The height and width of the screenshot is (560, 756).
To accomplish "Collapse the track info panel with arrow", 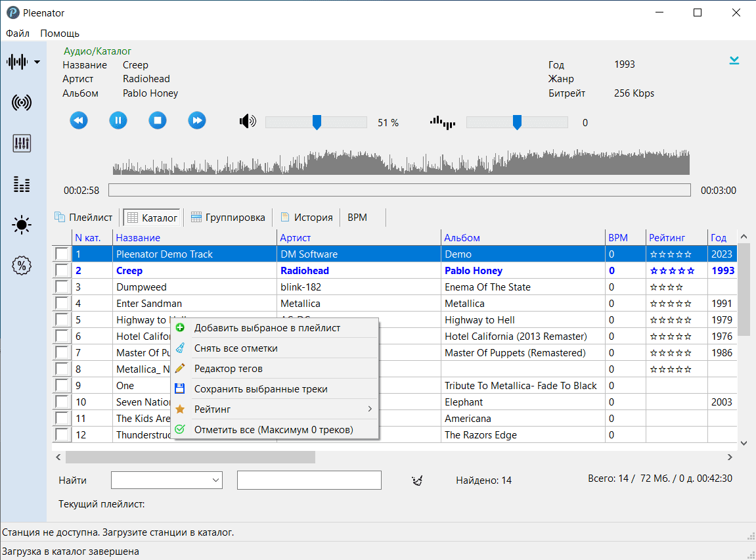I will click(x=734, y=60).
